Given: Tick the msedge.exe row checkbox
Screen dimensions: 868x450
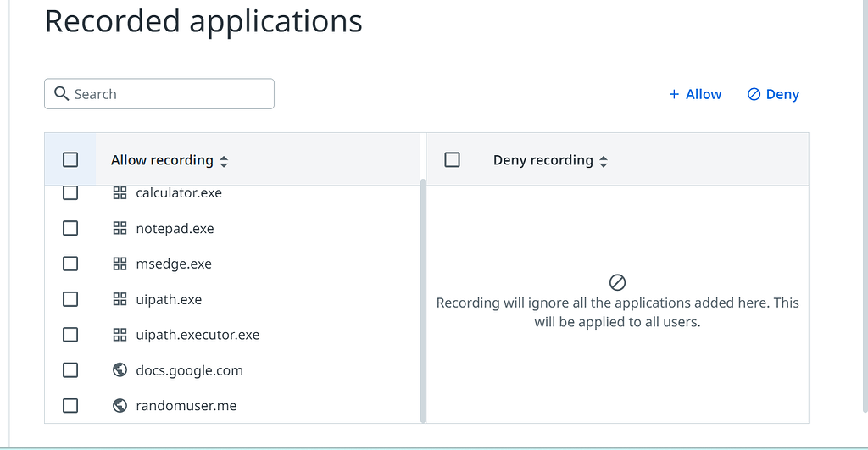Looking at the screenshot, I should pos(70,264).
